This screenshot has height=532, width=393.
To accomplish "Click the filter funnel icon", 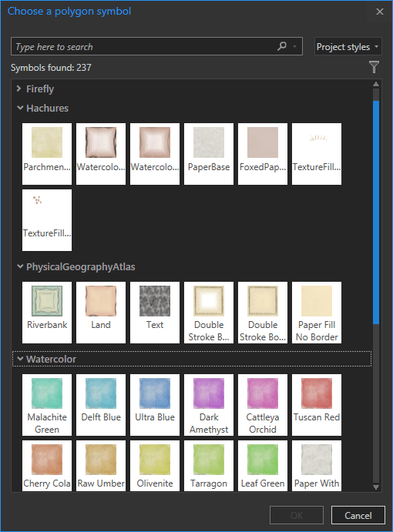I will pyautogui.click(x=374, y=67).
